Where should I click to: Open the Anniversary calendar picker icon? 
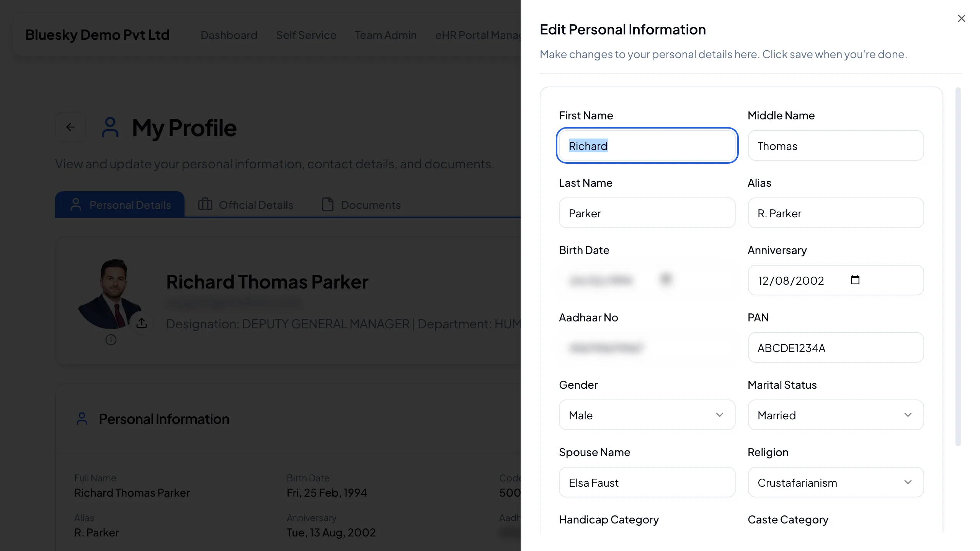click(x=855, y=280)
